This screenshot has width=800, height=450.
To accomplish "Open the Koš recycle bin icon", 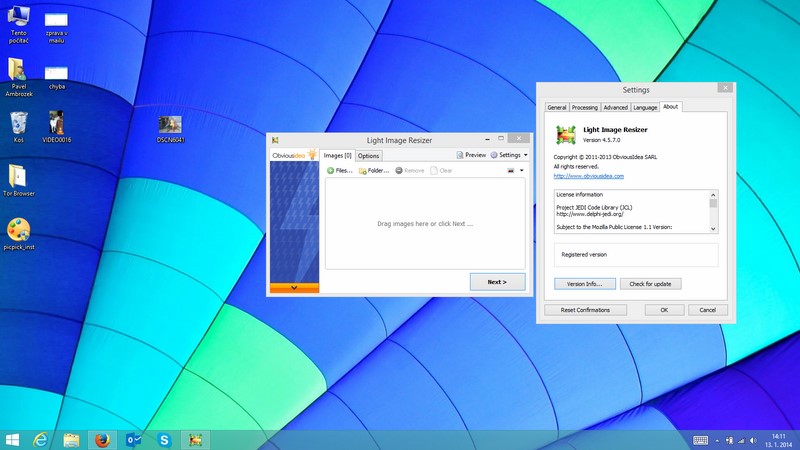I will coord(18,123).
